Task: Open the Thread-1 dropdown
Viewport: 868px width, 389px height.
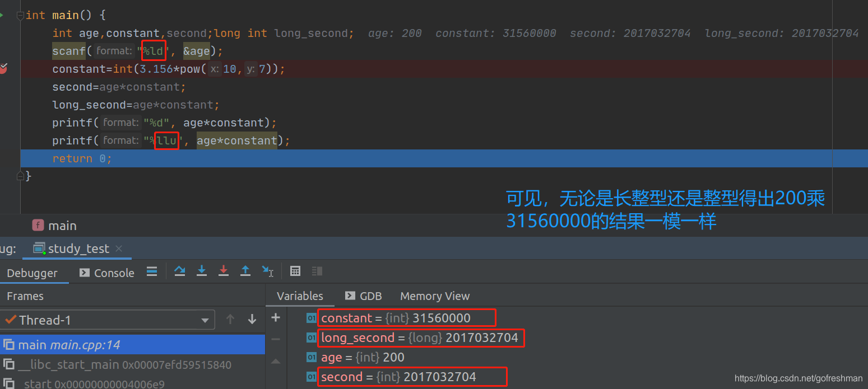Action: pyautogui.click(x=107, y=320)
